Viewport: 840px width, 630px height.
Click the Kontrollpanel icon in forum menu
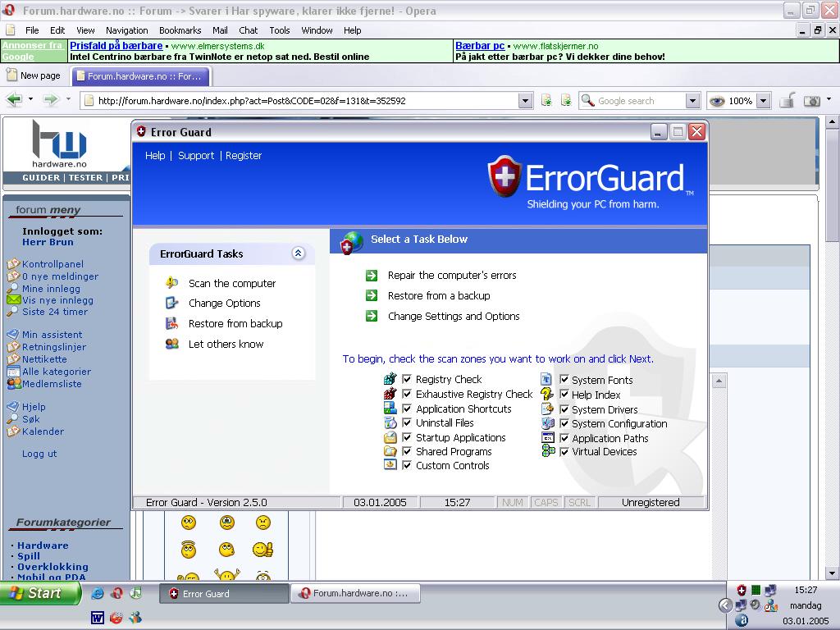pyautogui.click(x=13, y=263)
